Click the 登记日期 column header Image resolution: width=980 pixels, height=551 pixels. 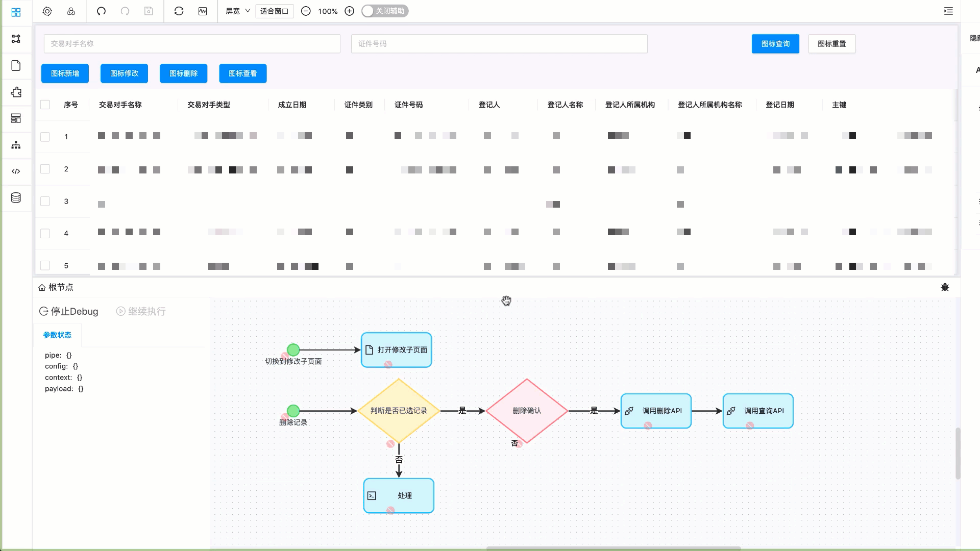[x=780, y=105]
